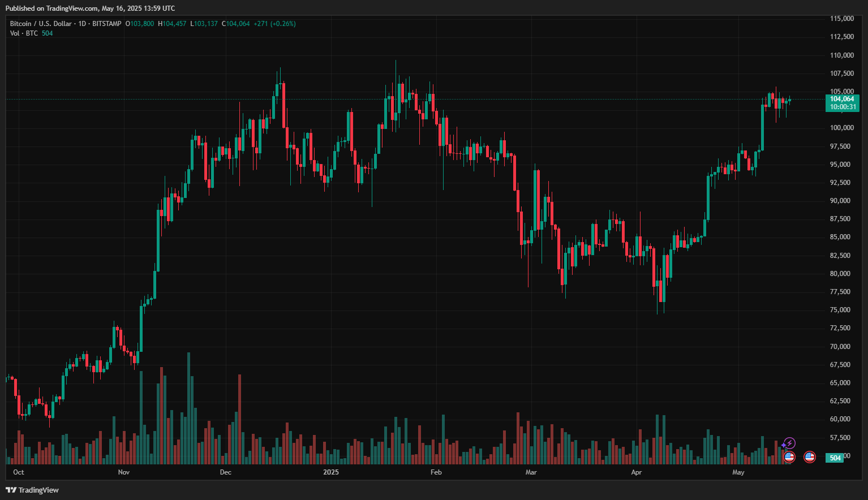Select the Vol · BTC indicator legend
The width and height of the screenshot is (868, 500).
(24, 33)
